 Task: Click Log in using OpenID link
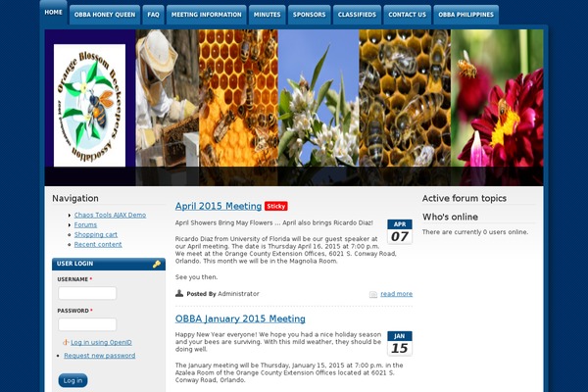(101, 342)
